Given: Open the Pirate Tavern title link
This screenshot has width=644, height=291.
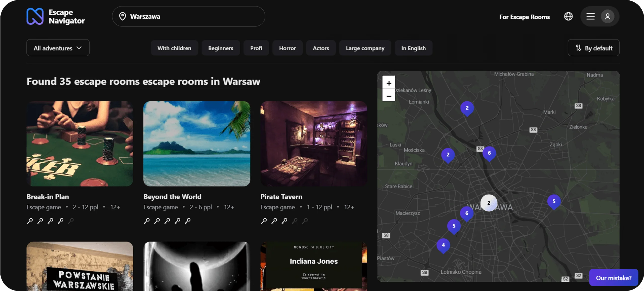Looking at the screenshot, I should click(281, 196).
